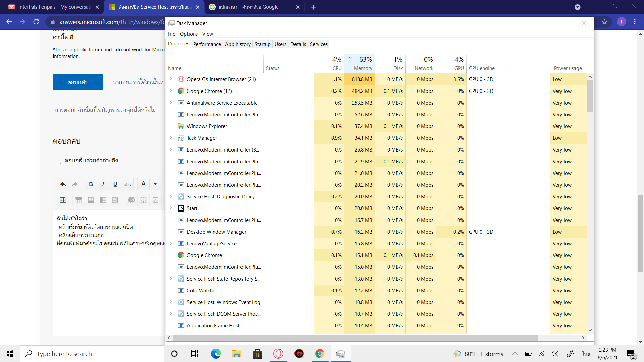
Task: Sort processes by the Memory column header
Action: tap(363, 68)
